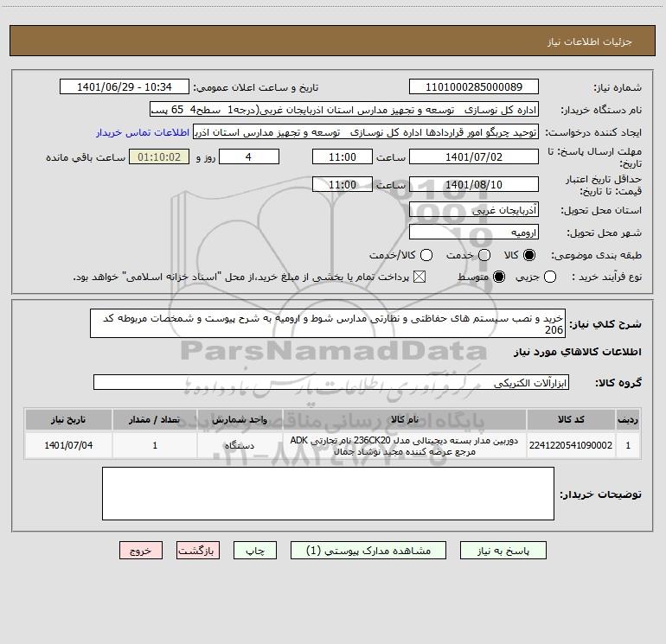Click the گروه کالا field ابزارآلات الکتریکی
Screen dimensions: 666x644
tap(331, 382)
